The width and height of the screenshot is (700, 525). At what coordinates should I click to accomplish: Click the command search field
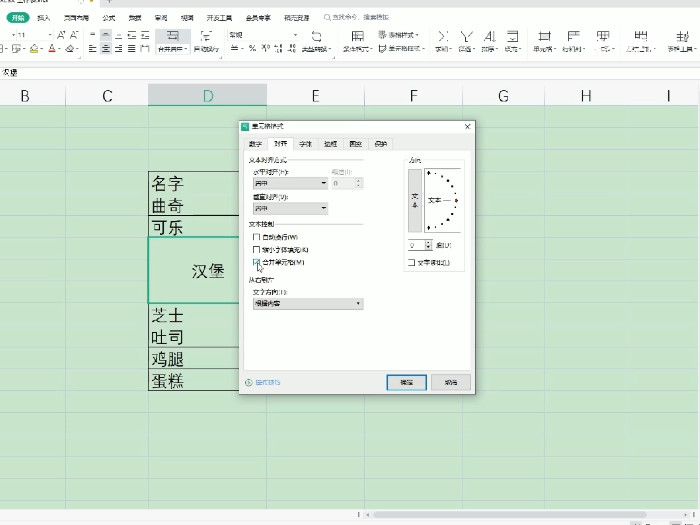point(357,17)
